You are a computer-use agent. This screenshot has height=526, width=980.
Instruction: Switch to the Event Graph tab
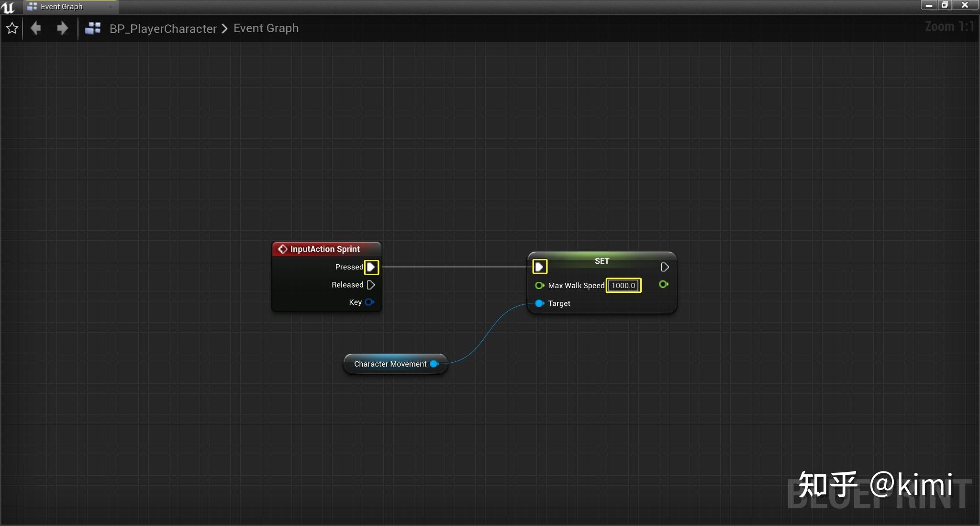click(61, 7)
